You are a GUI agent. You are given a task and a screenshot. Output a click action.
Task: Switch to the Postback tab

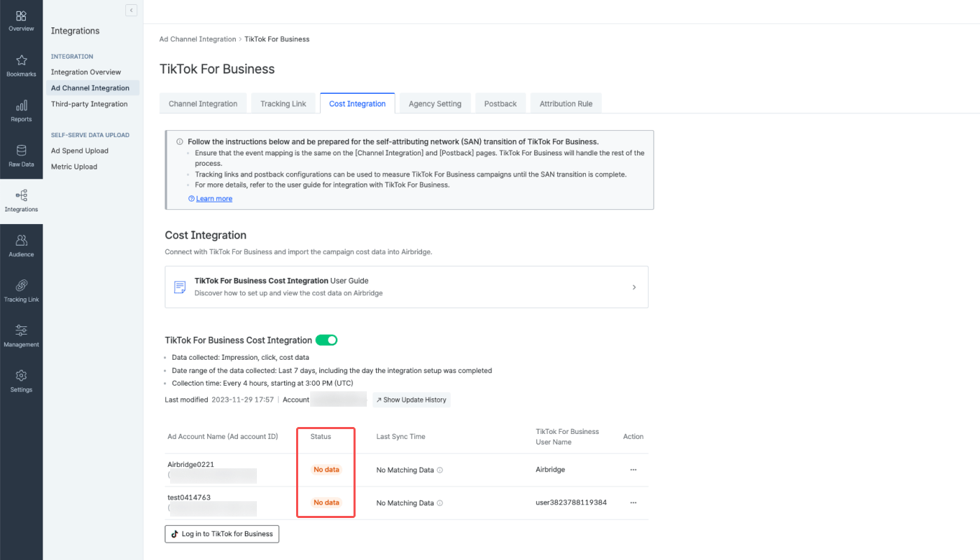[500, 104]
